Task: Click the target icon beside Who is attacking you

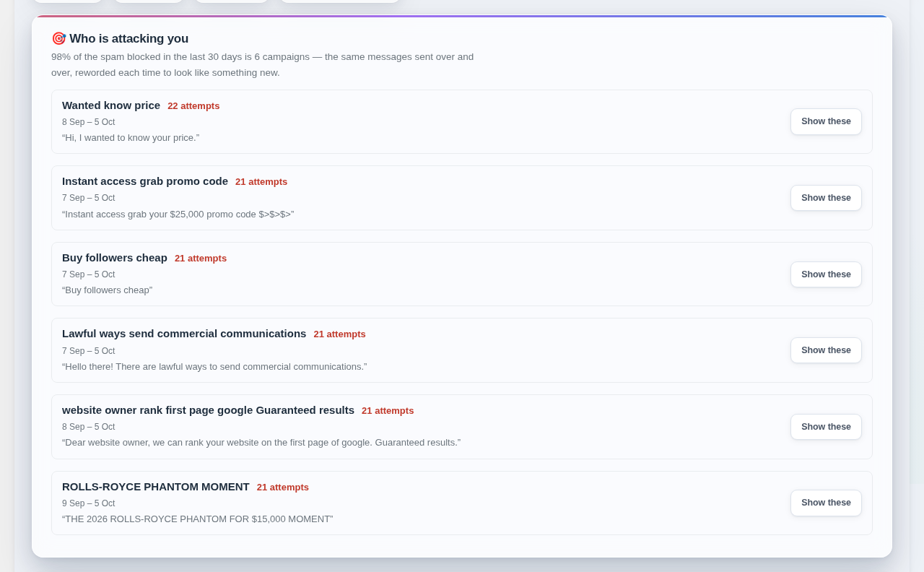Action: coord(58,38)
